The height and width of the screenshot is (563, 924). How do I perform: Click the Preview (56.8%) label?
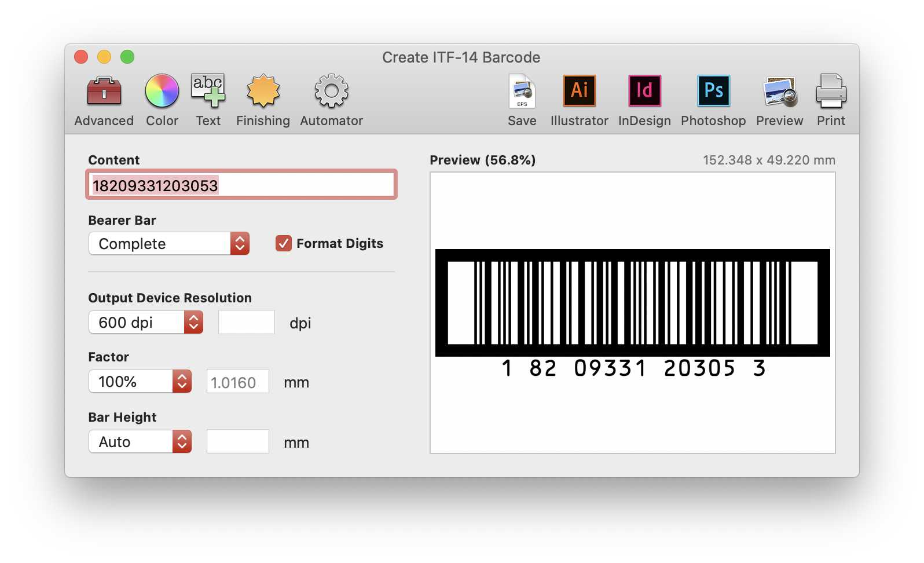pyautogui.click(x=483, y=160)
